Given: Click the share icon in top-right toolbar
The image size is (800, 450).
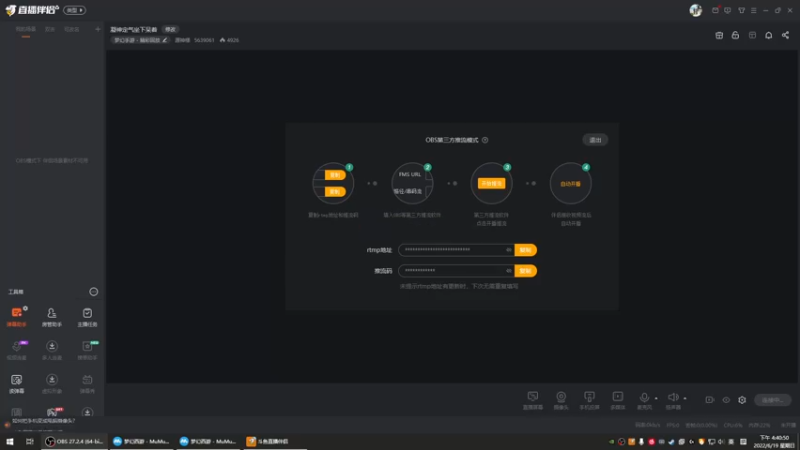Looking at the screenshot, I should [785, 35].
